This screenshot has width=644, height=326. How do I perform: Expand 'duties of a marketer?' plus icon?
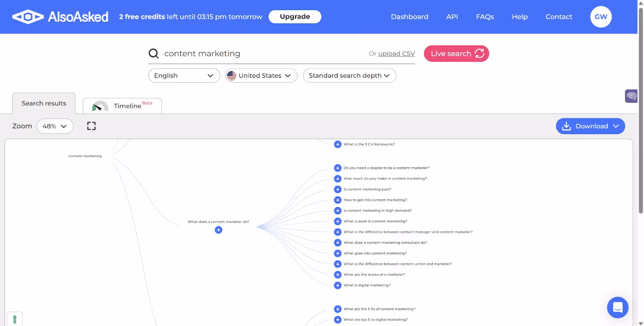338,275
